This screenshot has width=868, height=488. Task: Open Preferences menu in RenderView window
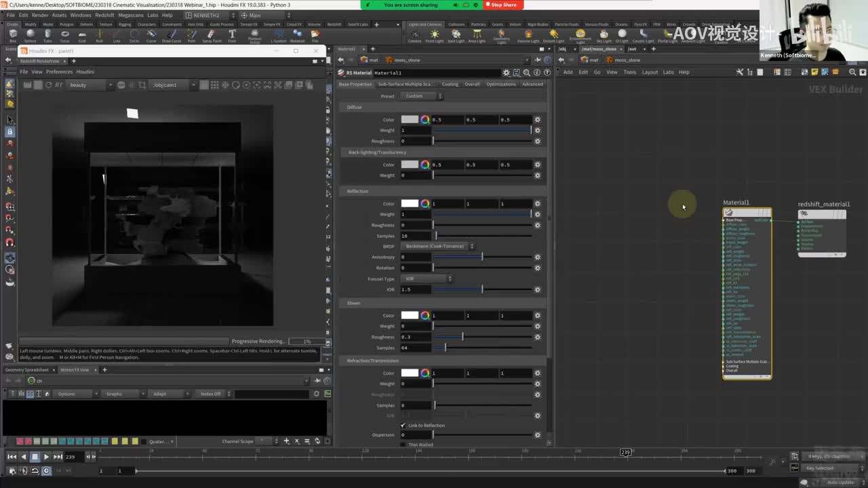tap(59, 71)
